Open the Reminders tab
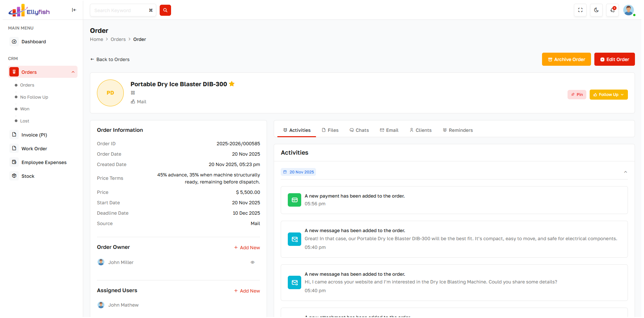This screenshot has height=318, width=644. pos(458,130)
